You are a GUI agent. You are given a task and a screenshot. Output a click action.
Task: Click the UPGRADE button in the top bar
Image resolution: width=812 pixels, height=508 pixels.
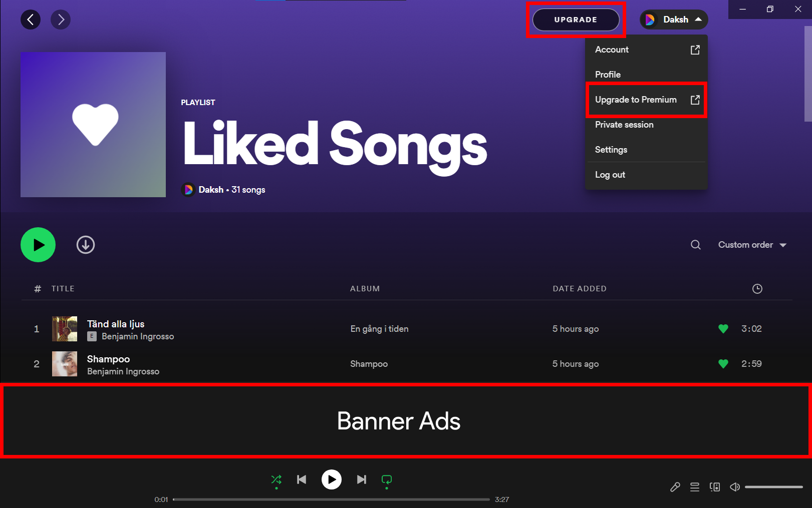[x=576, y=20]
